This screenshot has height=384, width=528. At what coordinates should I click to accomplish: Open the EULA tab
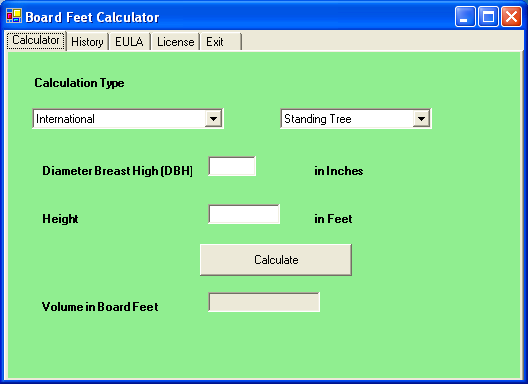(129, 42)
